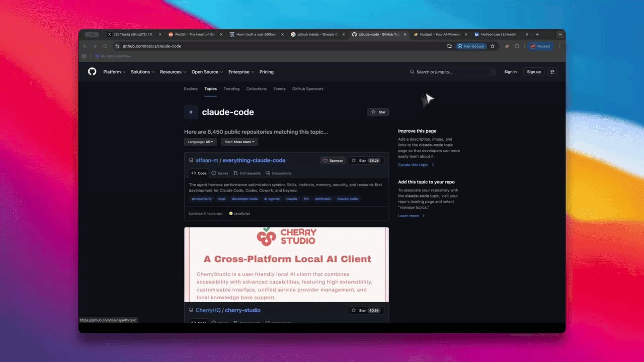644x362 pixels.
Task: Bookmark this page with the star icon
Action: click(493, 46)
